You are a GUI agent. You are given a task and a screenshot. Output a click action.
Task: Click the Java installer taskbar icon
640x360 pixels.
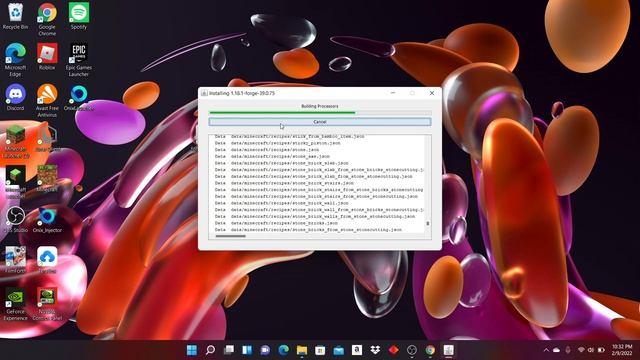tap(449, 350)
